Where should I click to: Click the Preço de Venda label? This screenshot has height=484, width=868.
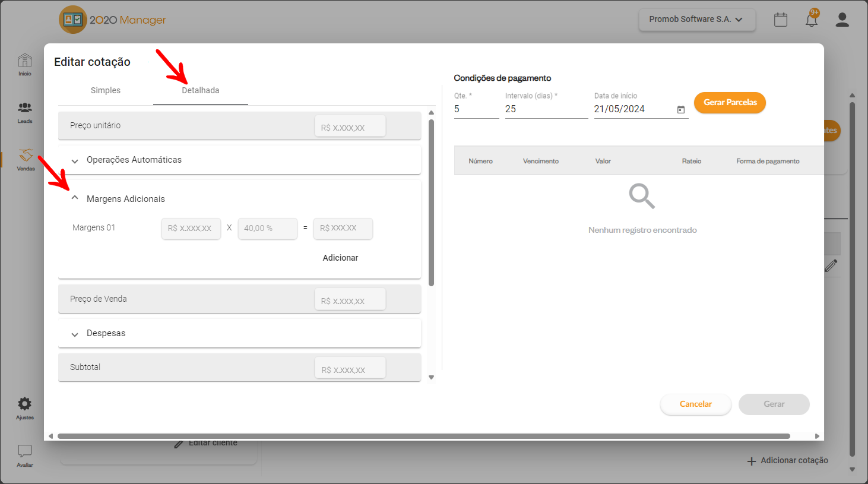(99, 299)
